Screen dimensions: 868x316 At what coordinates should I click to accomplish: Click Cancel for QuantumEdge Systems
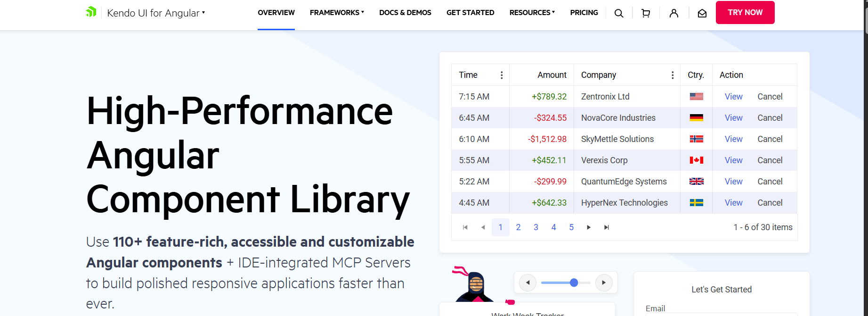point(770,182)
